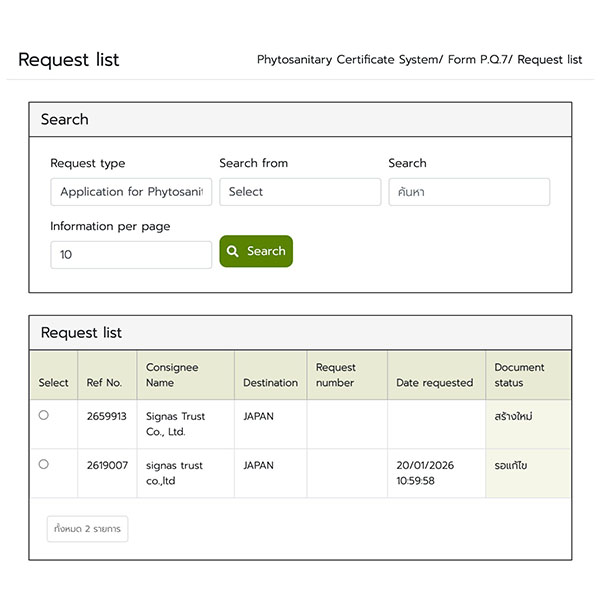600x600 pixels.
Task: Open the Form P.Q.7 breadcrumb link
Action: click(477, 60)
